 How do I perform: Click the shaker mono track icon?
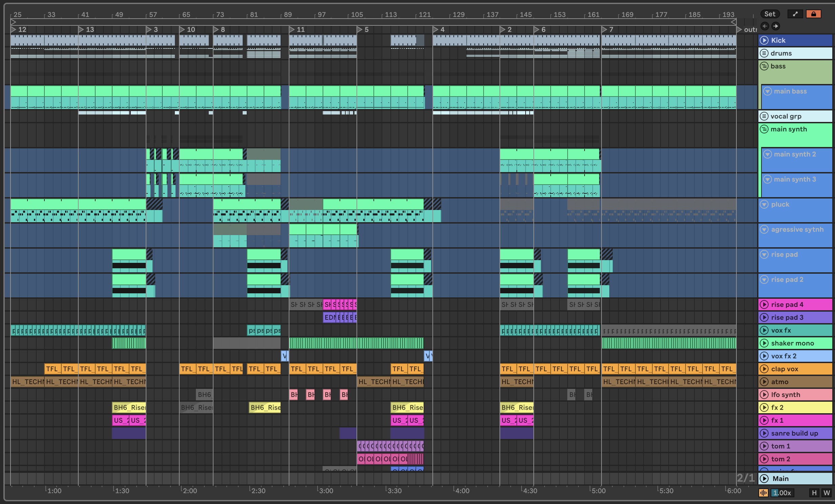[764, 343]
